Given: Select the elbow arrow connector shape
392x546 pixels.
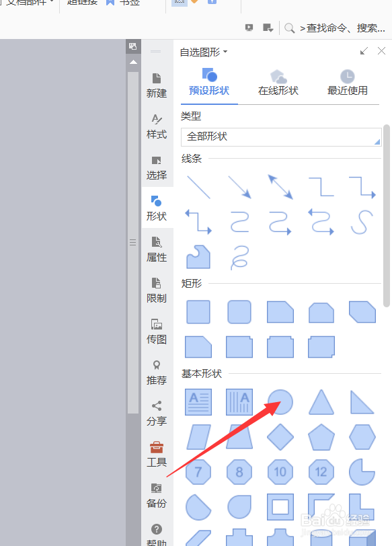Looking at the screenshot, I should pyautogui.click(x=362, y=188).
